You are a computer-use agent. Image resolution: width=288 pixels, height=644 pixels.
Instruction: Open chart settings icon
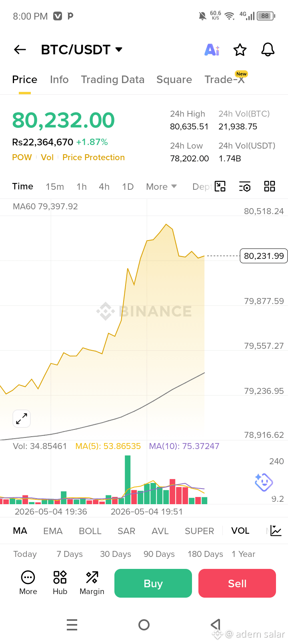(x=245, y=186)
